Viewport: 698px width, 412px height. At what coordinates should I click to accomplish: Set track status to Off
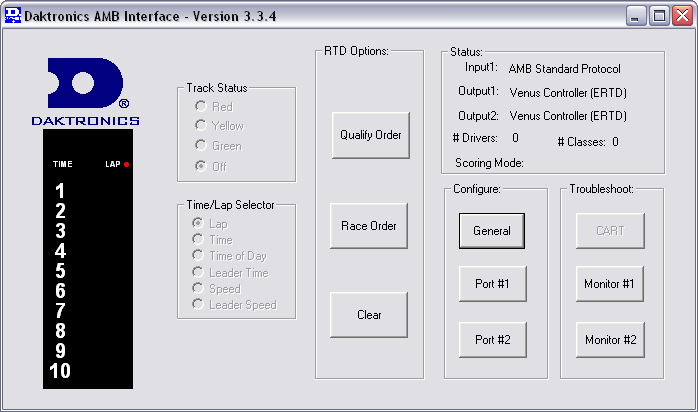[x=201, y=166]
